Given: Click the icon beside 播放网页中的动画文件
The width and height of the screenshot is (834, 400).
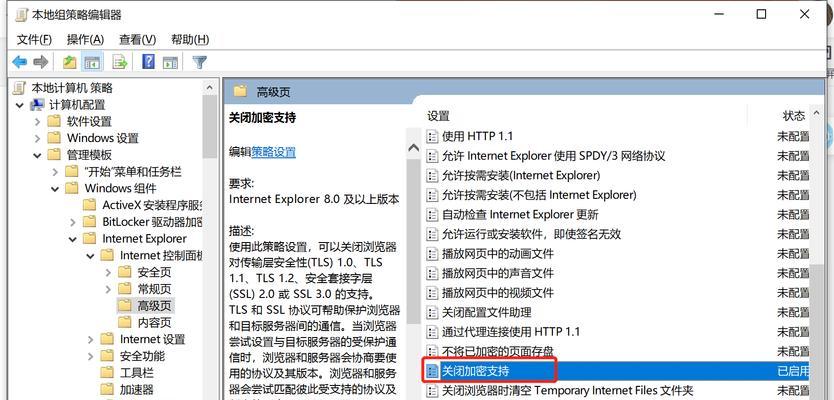Looking at the screenshot, I should [x=432, y=254].
